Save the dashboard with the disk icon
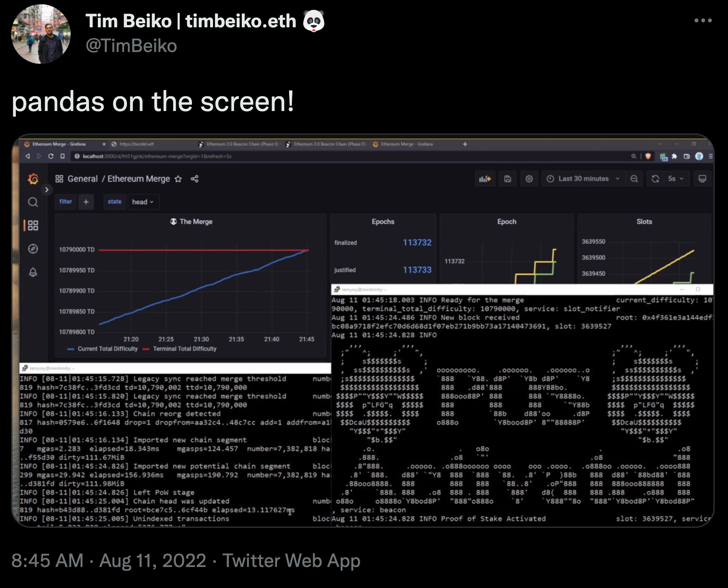The image size is (728, 588). pyautogui.click(x=508, y=179)
